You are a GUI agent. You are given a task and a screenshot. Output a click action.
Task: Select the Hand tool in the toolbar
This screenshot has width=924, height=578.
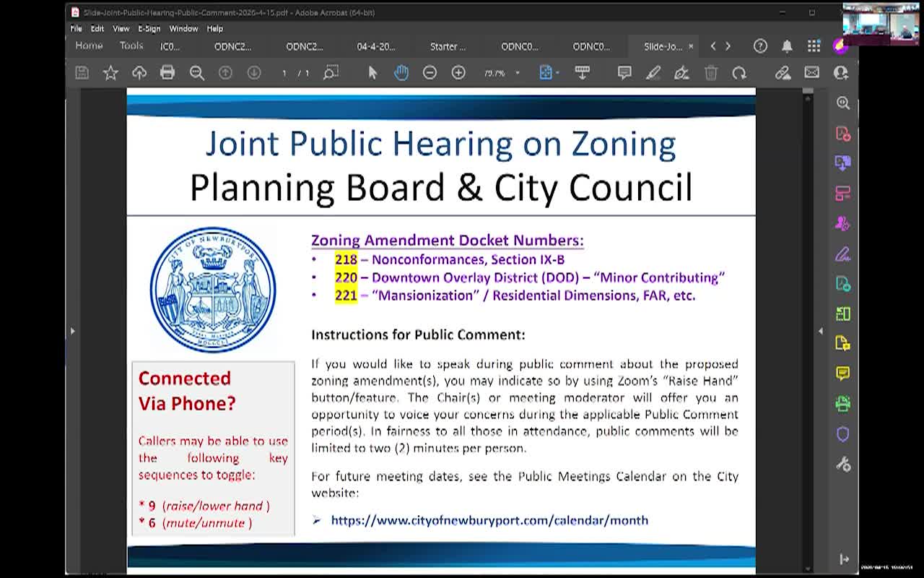(x=401, y=72)
